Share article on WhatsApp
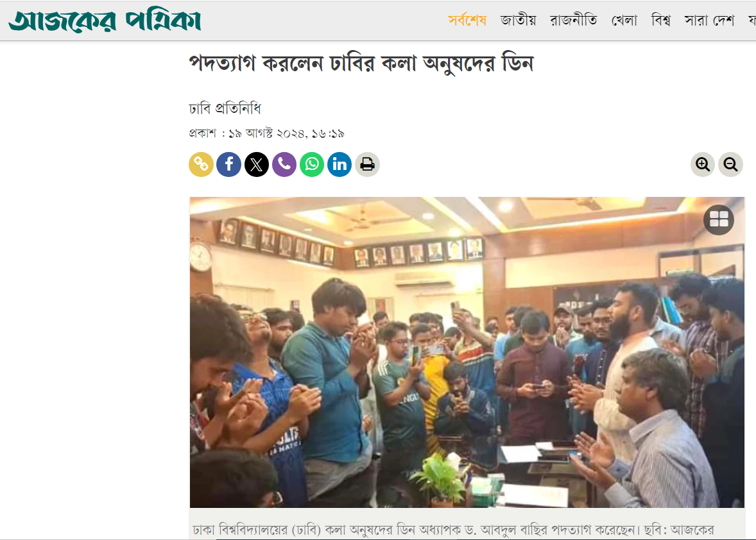This screenshot has width=756, height=540. [x=312, y=165]
